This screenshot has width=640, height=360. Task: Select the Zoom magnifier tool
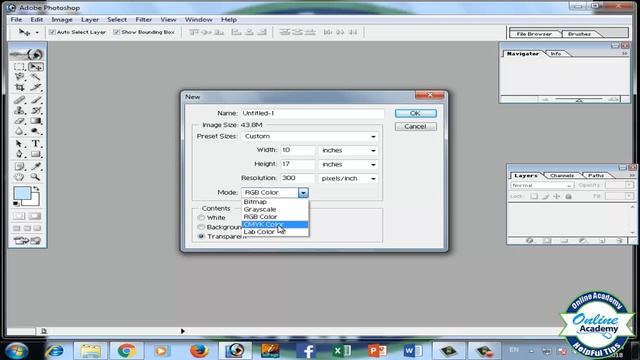36,177
